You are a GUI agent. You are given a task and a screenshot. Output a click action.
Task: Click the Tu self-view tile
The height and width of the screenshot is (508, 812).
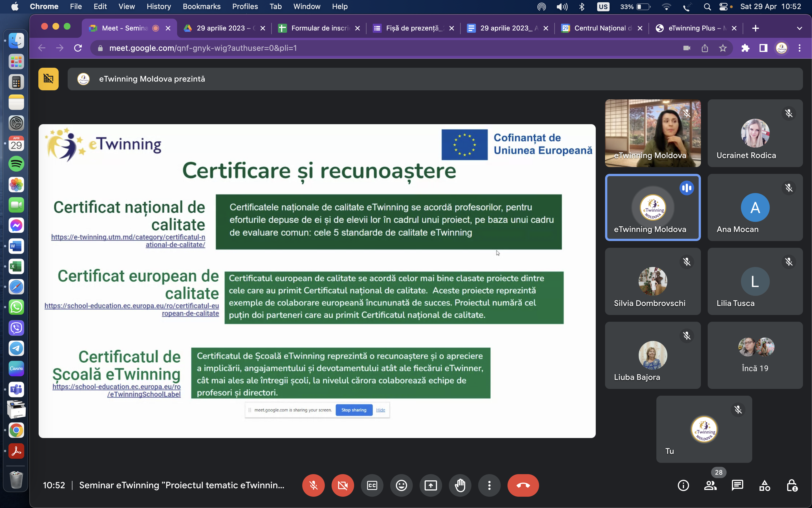coord(704,429)
